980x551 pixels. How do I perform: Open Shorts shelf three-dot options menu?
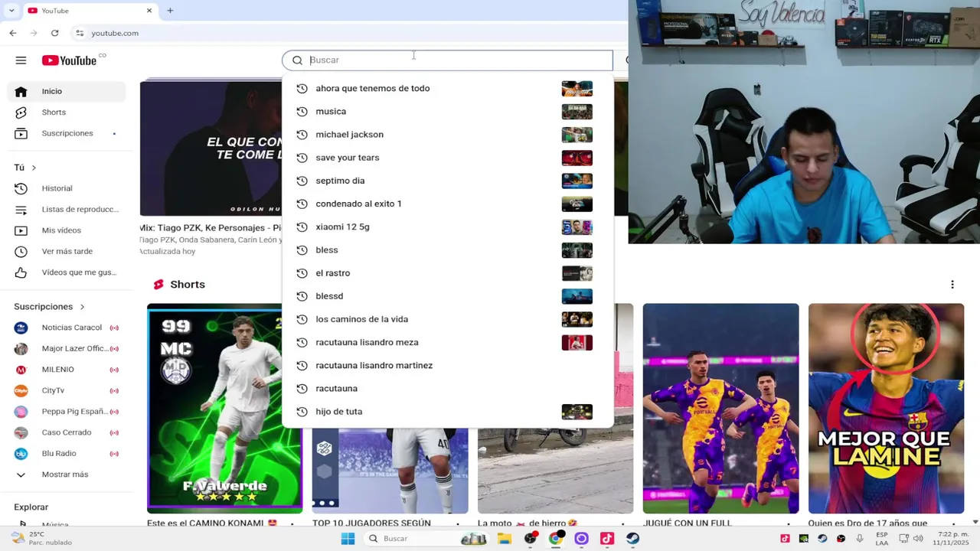(x=952, y=285)
